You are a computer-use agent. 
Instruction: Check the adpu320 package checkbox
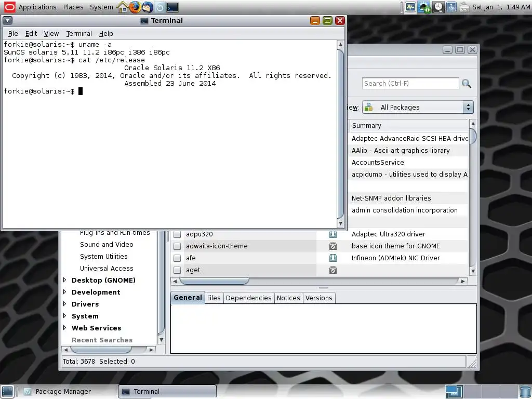(x=177, y=234)
